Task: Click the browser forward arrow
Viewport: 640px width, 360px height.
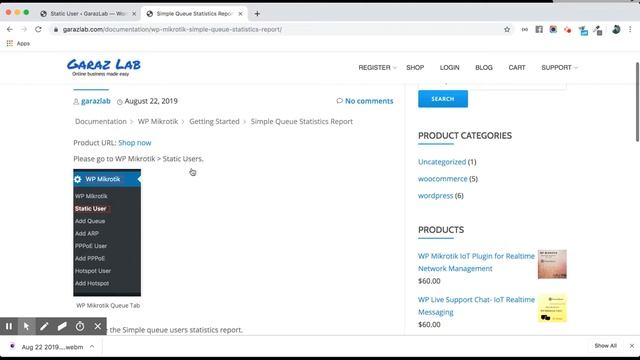Action: [24, 29]
